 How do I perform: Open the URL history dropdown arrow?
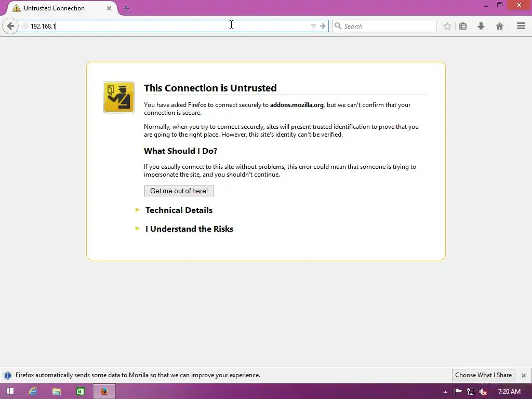point(313,26)
